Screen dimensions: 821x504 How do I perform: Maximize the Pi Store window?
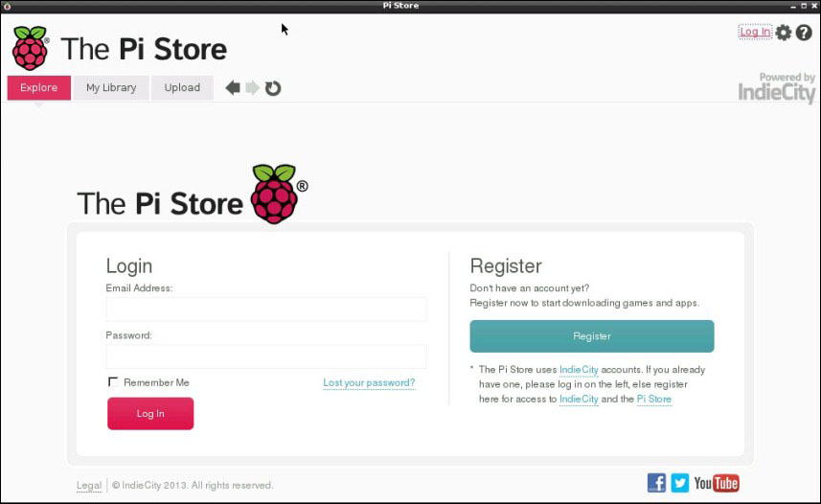click(x=804, y=6)
